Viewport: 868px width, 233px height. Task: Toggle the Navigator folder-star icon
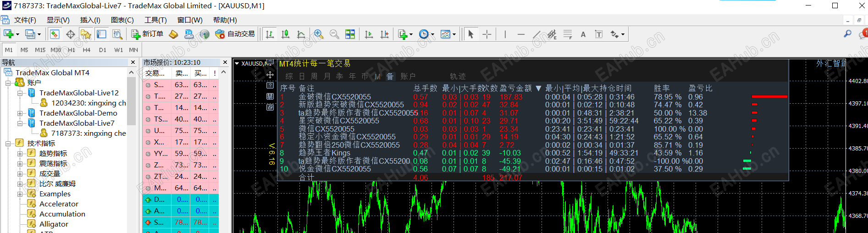86,34
